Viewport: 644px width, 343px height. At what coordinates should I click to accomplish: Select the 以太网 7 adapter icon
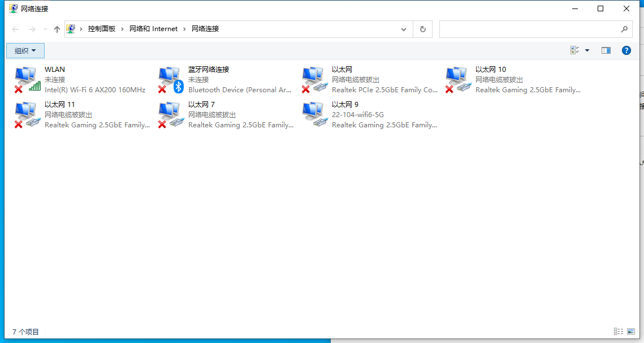point(171,114)
